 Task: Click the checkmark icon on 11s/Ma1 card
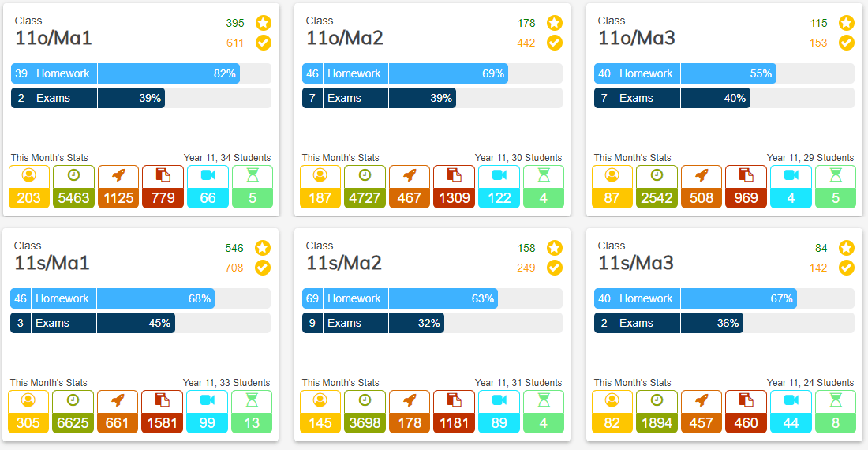point(263,268)
